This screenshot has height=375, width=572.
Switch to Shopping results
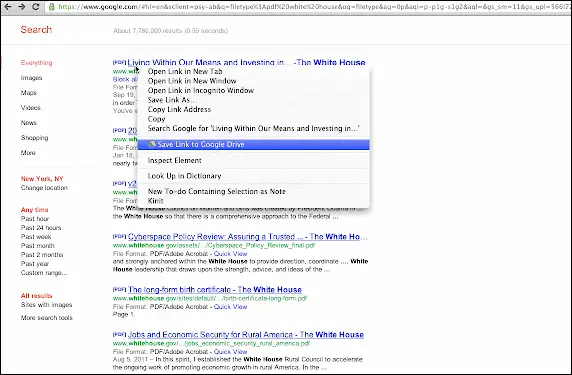pyautogui.click(x=34, y=138)
